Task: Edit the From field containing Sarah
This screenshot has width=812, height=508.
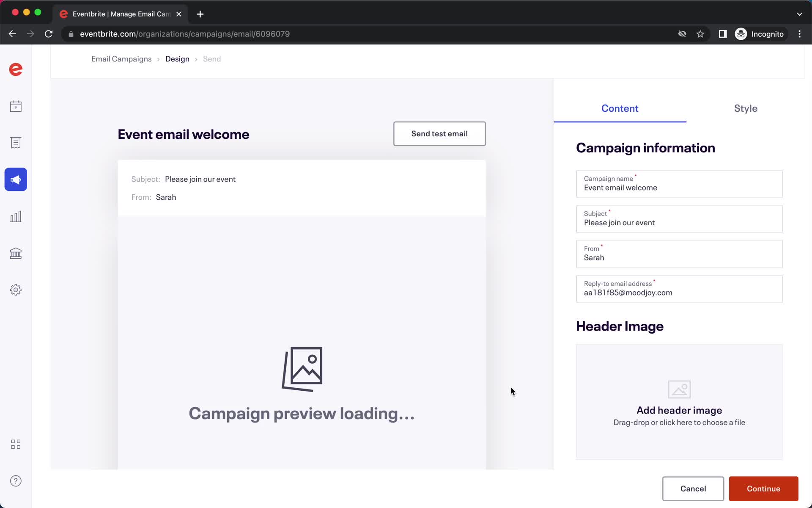Action: click(679, 254)
